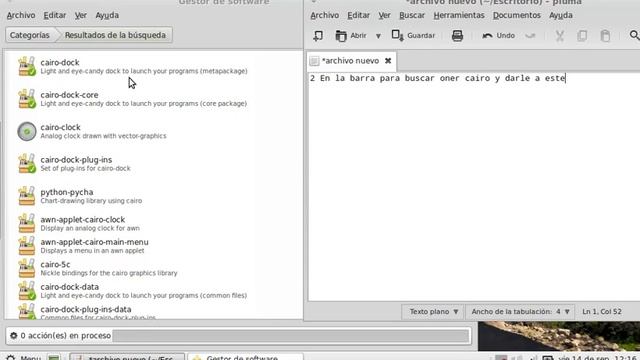Click the Undo button in pluma

pos(498,36)
